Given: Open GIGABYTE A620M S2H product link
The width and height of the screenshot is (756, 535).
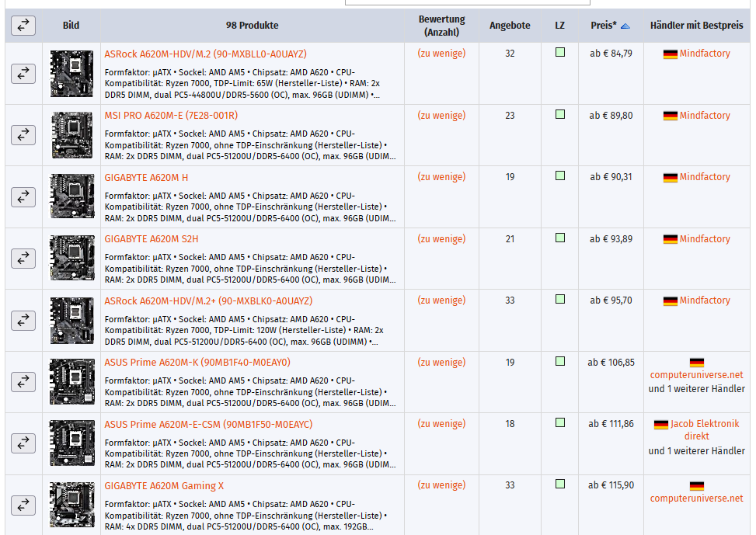Looking at the screenshot, I should click(x=152, y=239).
